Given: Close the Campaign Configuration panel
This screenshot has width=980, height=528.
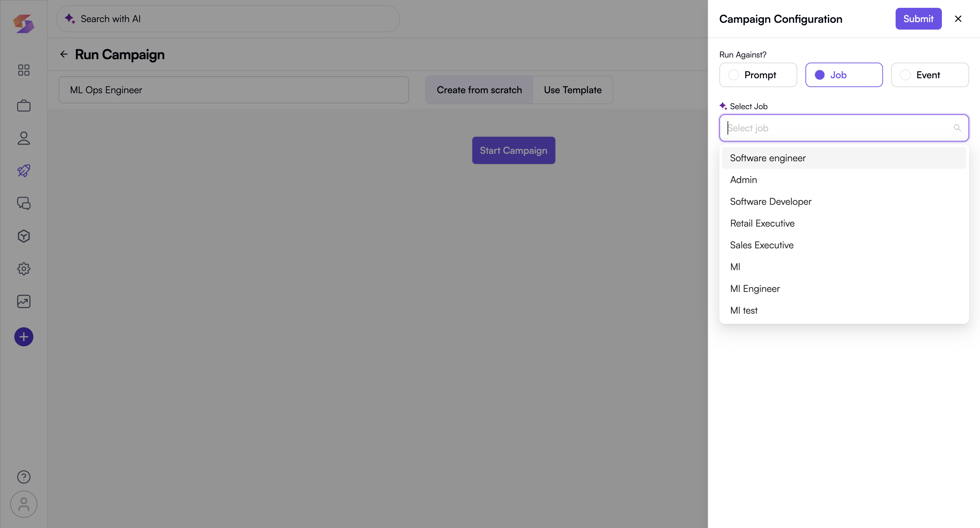Looking at the screenshot, I should [958, 19].
